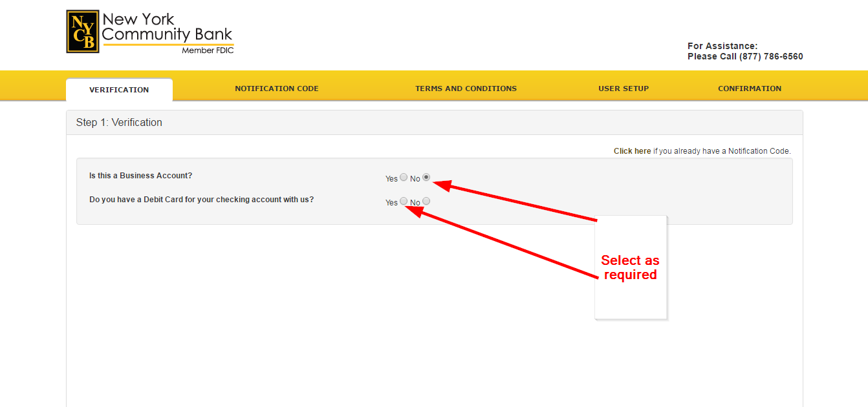The height and width of the screenshot is (407, 868).
Task: Click the 'Select as required' annotation box
Action: click(x=630, y=267)
